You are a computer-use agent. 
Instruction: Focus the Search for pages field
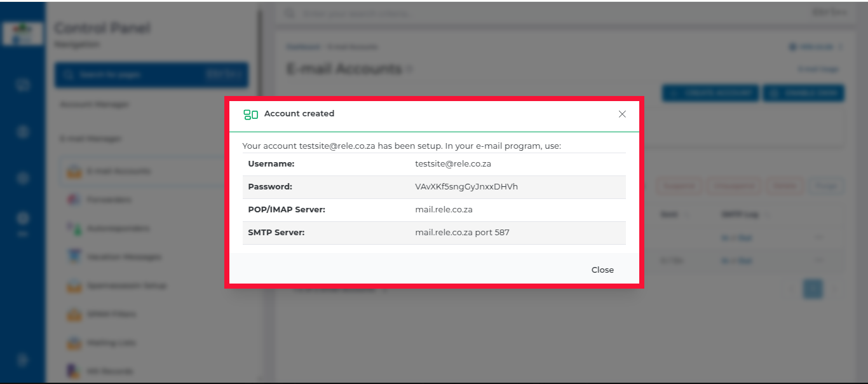coord(151,75)
